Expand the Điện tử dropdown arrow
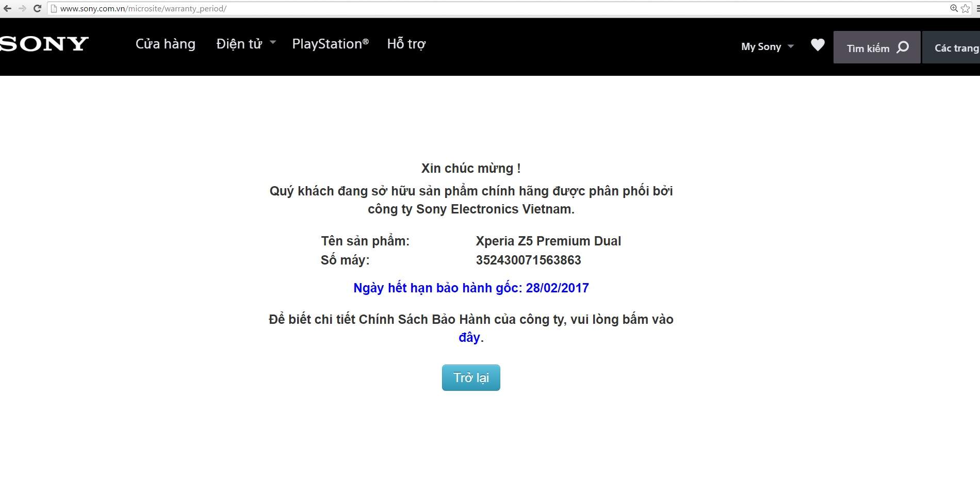Viewport: 980px width, 495px height. 273,43
